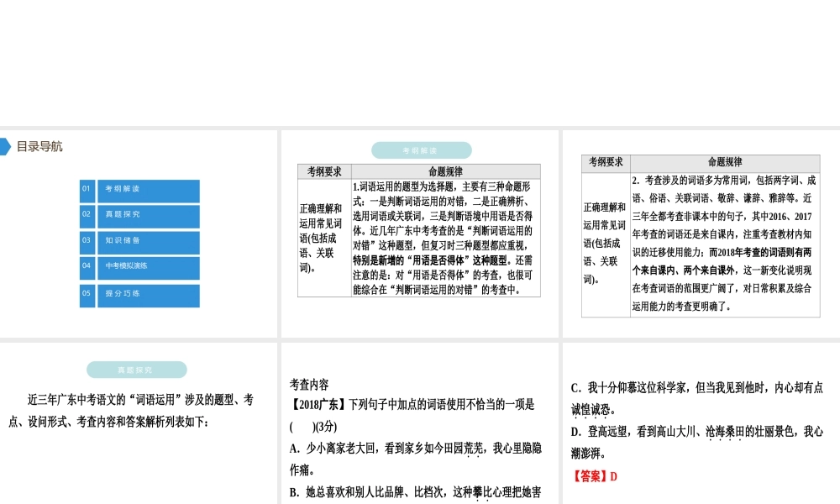The width and height of the screenshot is (840, 504).
Task: Select the 目录导航 heading text
Action: [x=39, y=146]
